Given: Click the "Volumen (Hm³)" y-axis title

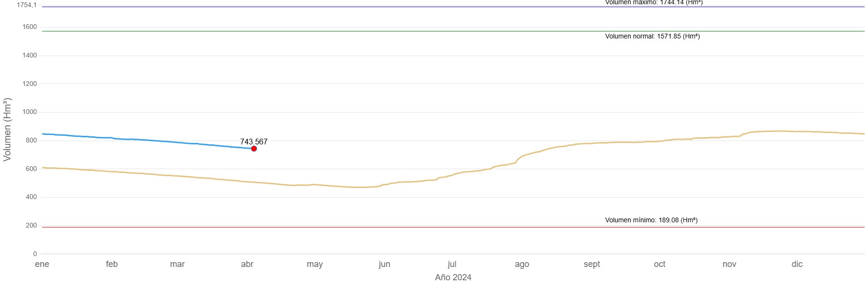Looking at the screenshot, I should [7, 130].
